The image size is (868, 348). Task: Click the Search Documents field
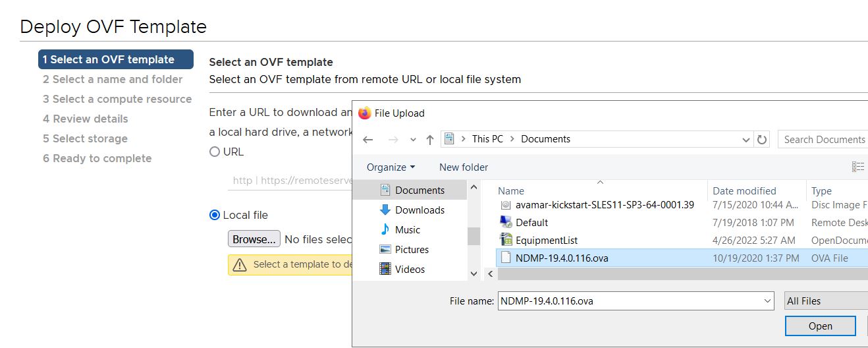[823, 140]
